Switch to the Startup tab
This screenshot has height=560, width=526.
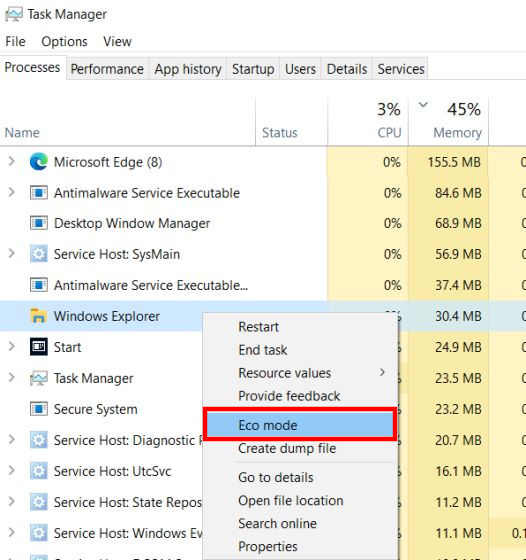tap(253, 69)
